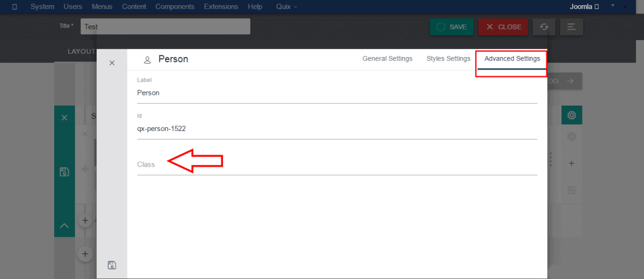Click the floppy save icon in teal sidebar
This screenshot has width=644, height=279.
point(64,172)
